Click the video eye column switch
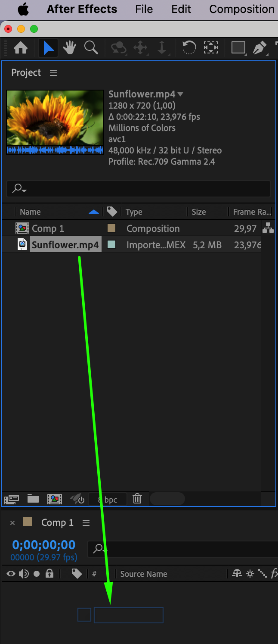Screen dimensions: 278x644 coord(11,574)
